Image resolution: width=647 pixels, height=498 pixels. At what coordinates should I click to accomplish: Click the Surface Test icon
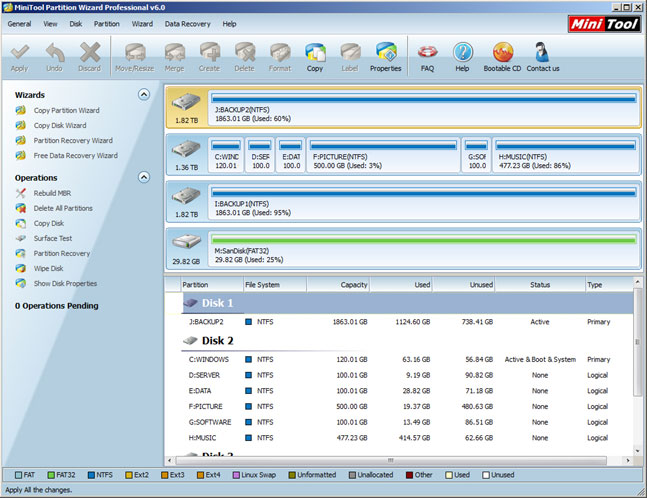pos(21,238)
